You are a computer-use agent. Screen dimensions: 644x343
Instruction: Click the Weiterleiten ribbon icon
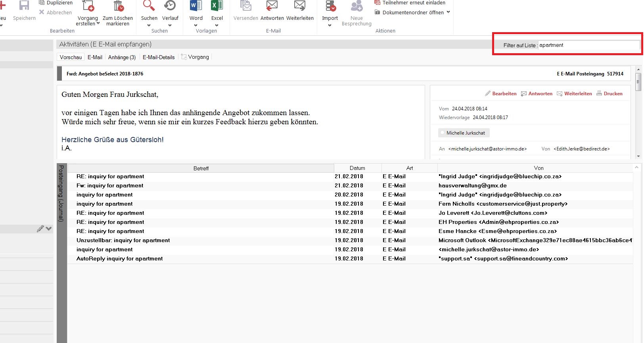click(300, 6)
